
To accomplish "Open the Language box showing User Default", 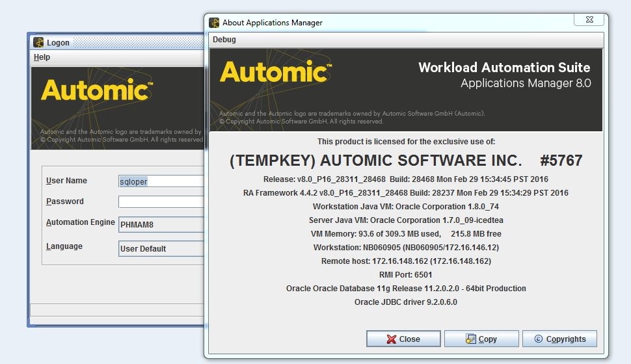I will (x=161, y=248).
